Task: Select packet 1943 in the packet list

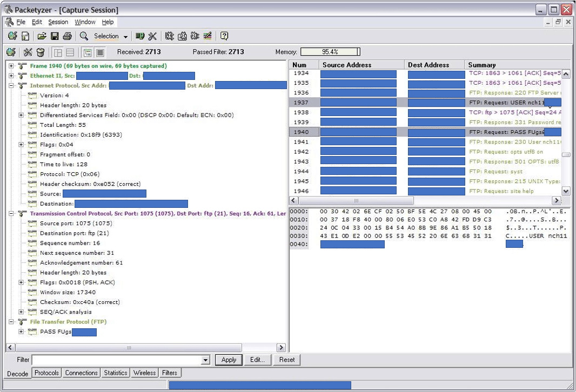Action: (x=301, y=161)
